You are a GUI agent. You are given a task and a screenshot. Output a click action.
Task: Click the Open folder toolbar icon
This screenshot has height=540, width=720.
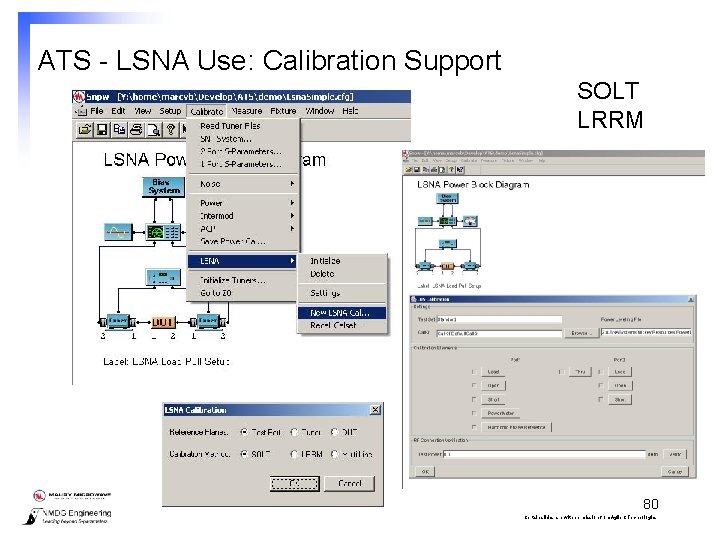tap(84, 130)
